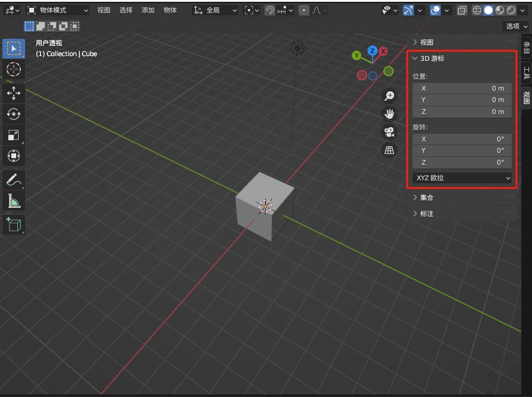This screenshot has height=397, width=532.
Task: Click the cursor position Y field
Action: 462,100
